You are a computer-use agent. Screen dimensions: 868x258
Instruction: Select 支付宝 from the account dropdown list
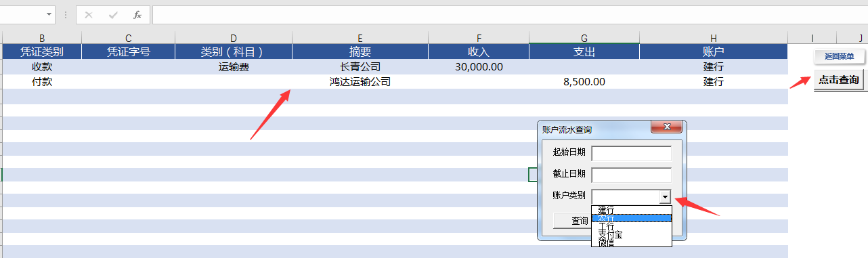pos(631,234)
